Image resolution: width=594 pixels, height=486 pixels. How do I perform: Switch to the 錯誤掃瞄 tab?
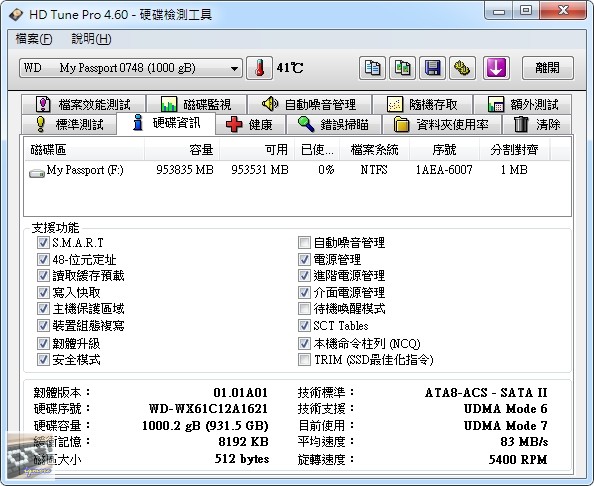click(x=334, y=124)
